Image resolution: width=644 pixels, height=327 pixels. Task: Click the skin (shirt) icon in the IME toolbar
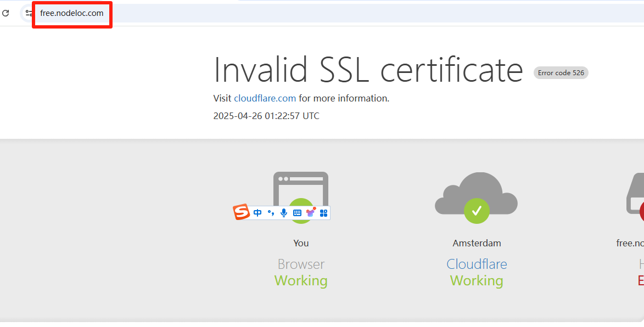coord(311,212)
